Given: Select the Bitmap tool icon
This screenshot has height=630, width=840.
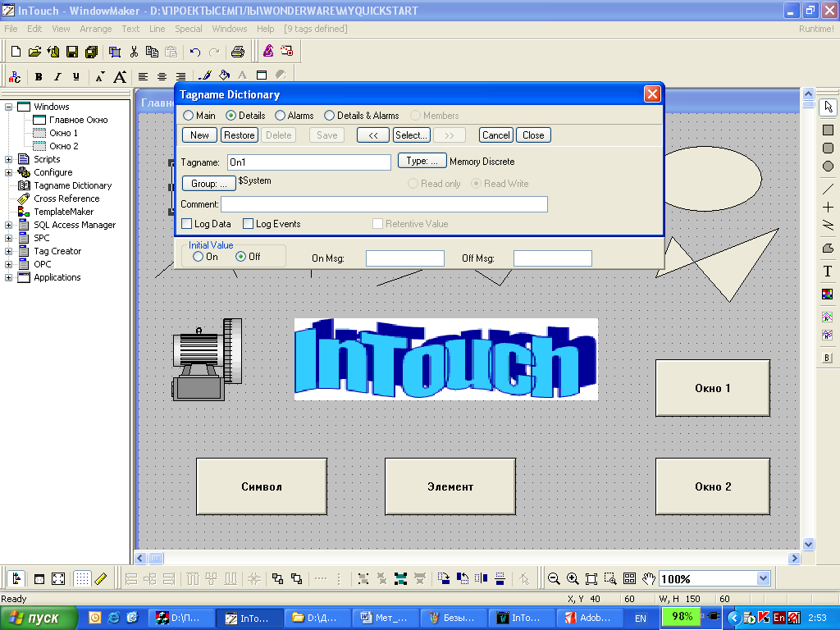Looking at the screenshot, I should coord(828,294).
